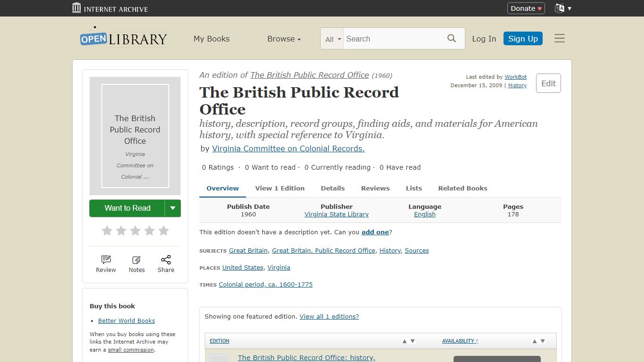Image resolution: width=644 pixels, height=362 pixels.
Task: Rate the book three stars
Action: coord(135,230)
